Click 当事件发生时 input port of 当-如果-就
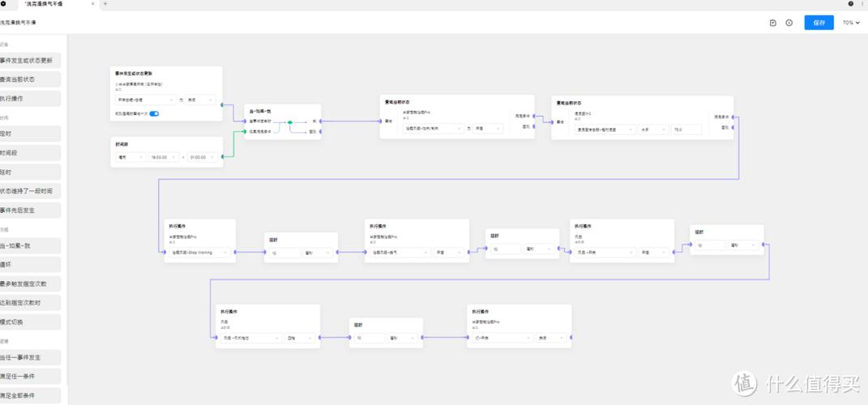The image size is (868, 405). pos(245,121)
